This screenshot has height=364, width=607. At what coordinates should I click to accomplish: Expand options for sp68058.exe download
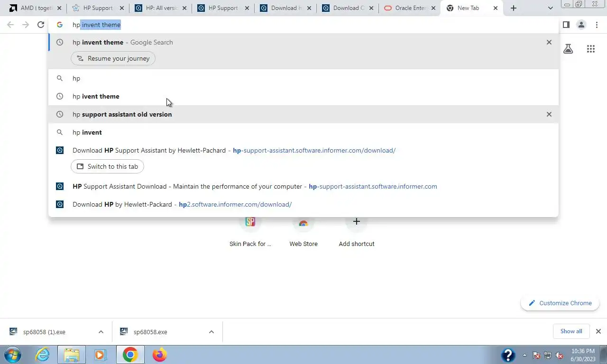(x=212, y=332)
